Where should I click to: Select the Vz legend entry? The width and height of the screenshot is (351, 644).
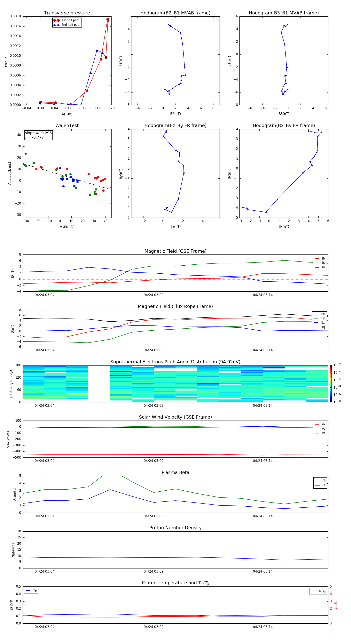(x=320, y=433)
